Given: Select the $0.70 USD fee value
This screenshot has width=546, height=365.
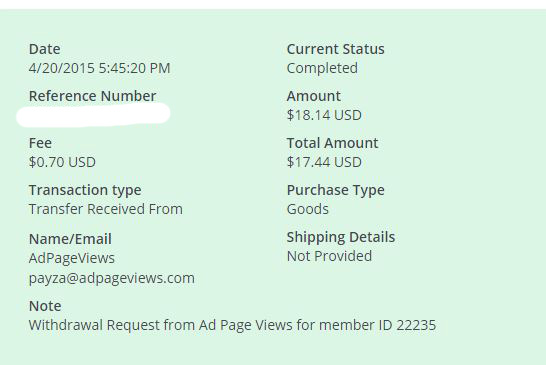Looking at the screenshot, I should tap(62, 162).
